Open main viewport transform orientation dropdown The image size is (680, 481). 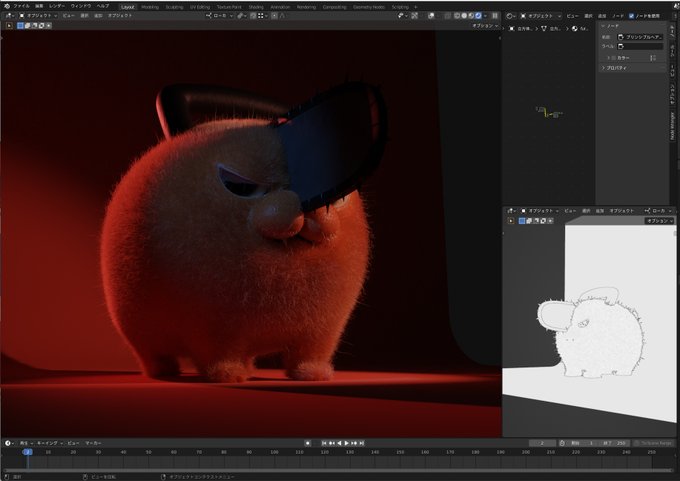coord(219,16)
